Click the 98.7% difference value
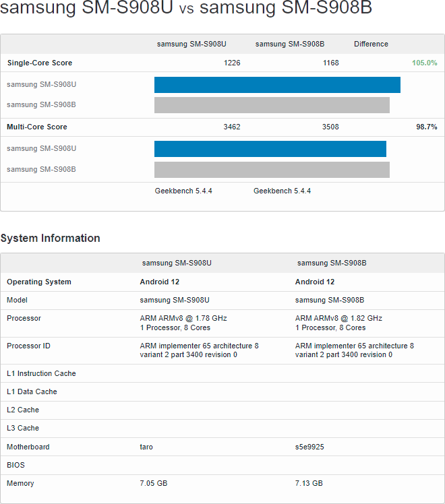Screen dimensions: 445x504 tap(427, 127)
